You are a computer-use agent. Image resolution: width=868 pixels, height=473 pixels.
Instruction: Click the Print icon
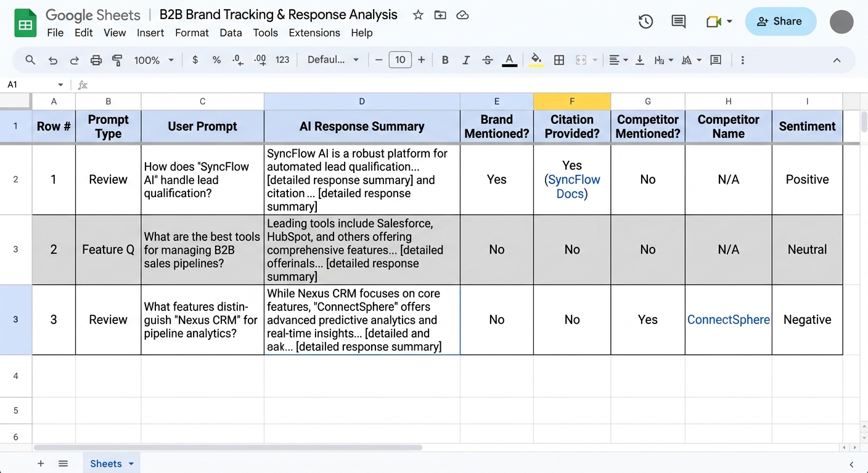[96, 60]
